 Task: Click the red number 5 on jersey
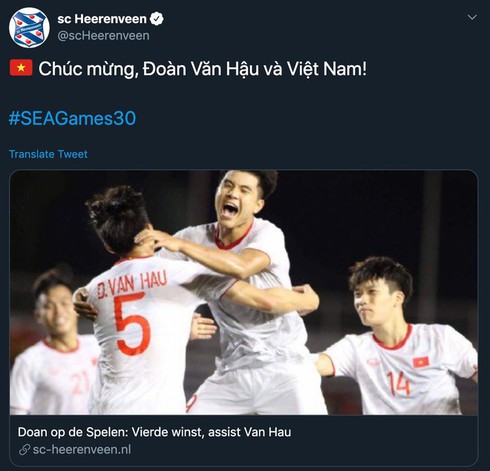[132, 324]
